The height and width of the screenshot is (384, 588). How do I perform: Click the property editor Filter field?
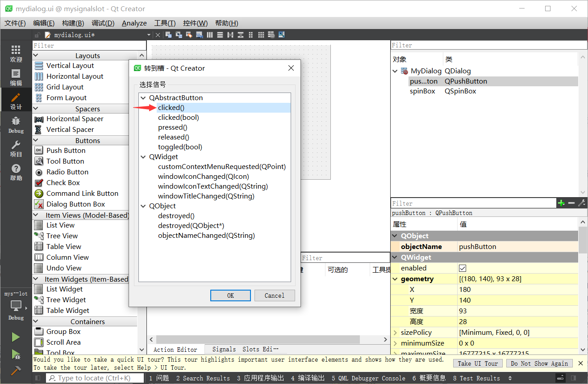(473, 203)
